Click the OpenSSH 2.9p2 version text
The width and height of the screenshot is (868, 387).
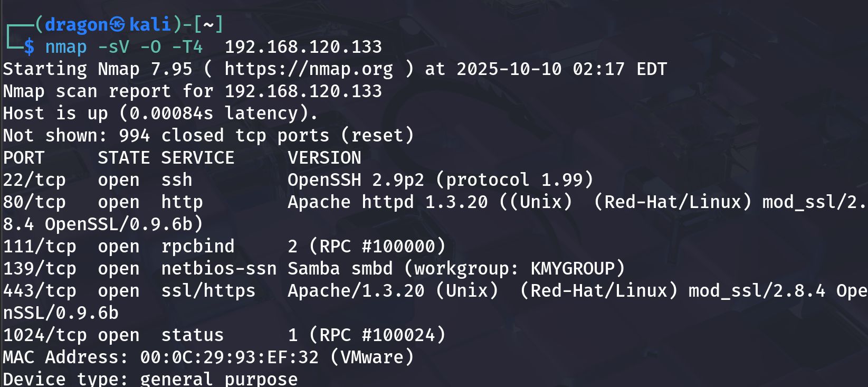[x=356, y=180]
